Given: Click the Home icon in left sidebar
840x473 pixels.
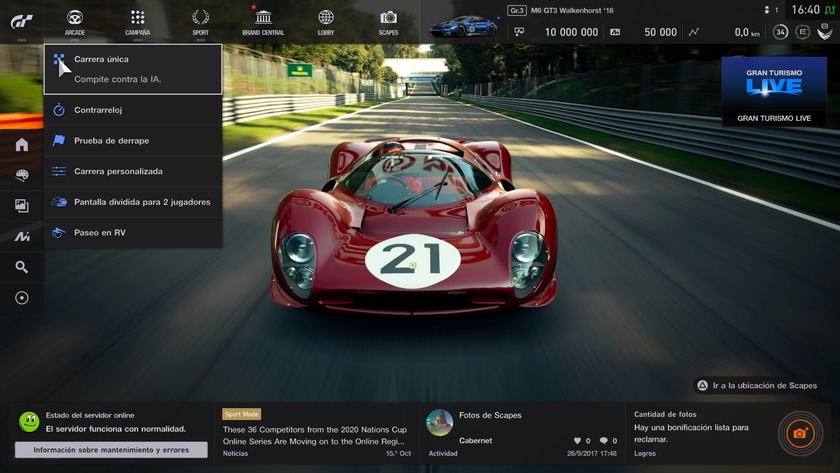Looking at the screenshot, I should tap(21, 145).
